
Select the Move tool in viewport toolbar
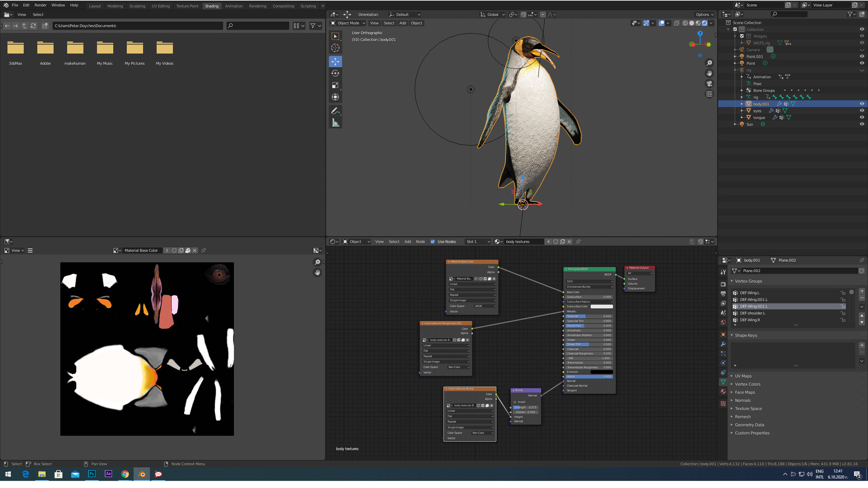point(335,61)
